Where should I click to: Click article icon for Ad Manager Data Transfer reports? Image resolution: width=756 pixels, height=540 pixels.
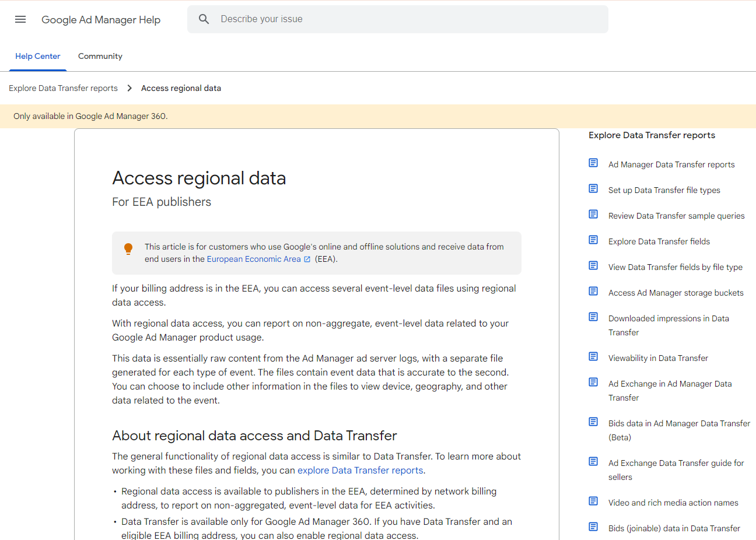pos(593,163)
